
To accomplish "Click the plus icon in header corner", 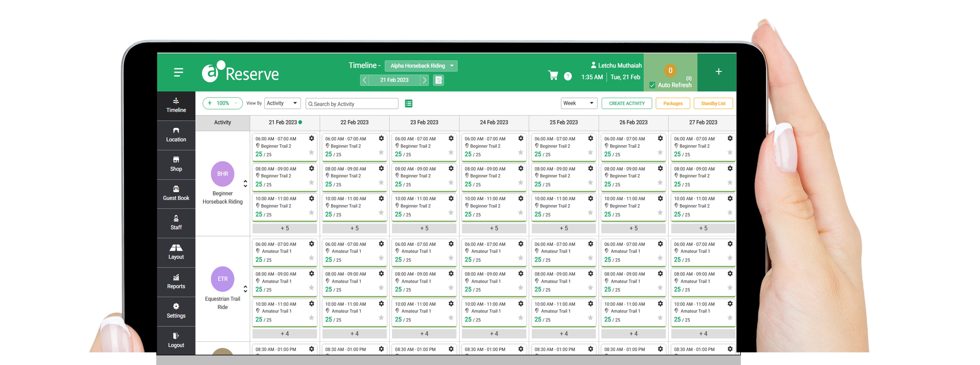I will point(718,72).
